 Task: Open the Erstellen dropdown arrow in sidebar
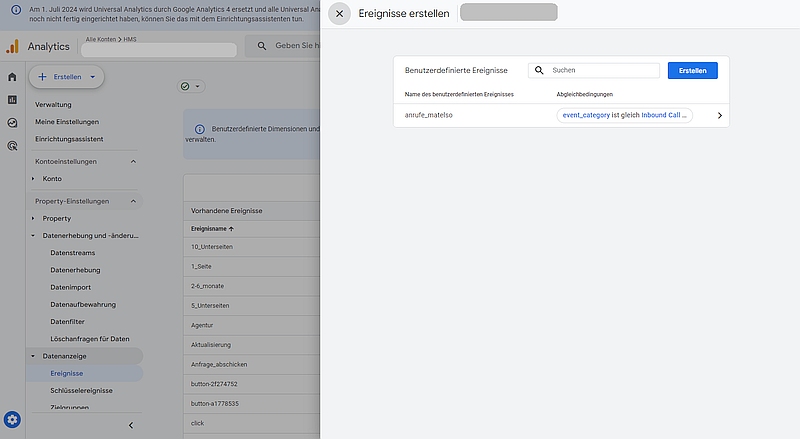(92, 77)
